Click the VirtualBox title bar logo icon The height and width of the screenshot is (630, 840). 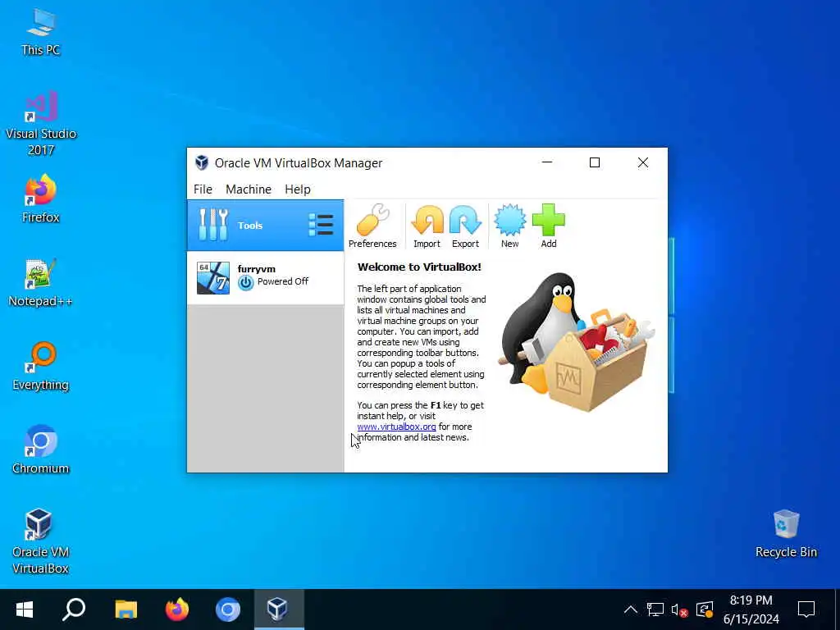tap(202, 163)
